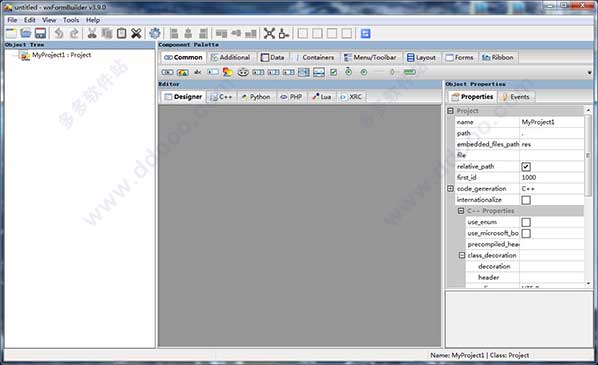Screen dimensions: 598x365
Task: Switch to the Layout palette tab
Action: (421, 57)
